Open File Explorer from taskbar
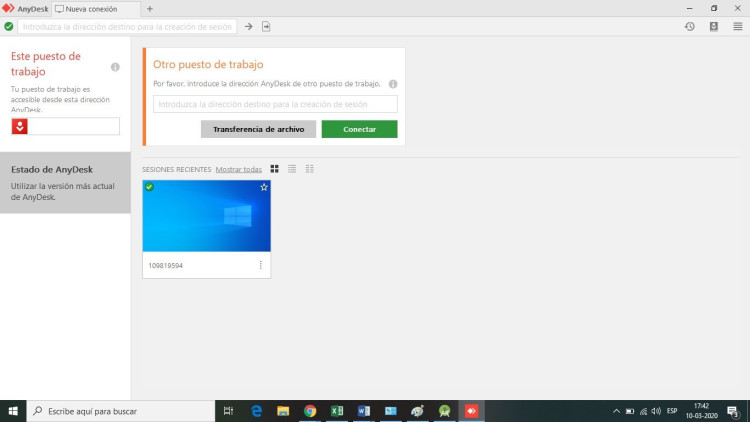 tap(283, 411)
